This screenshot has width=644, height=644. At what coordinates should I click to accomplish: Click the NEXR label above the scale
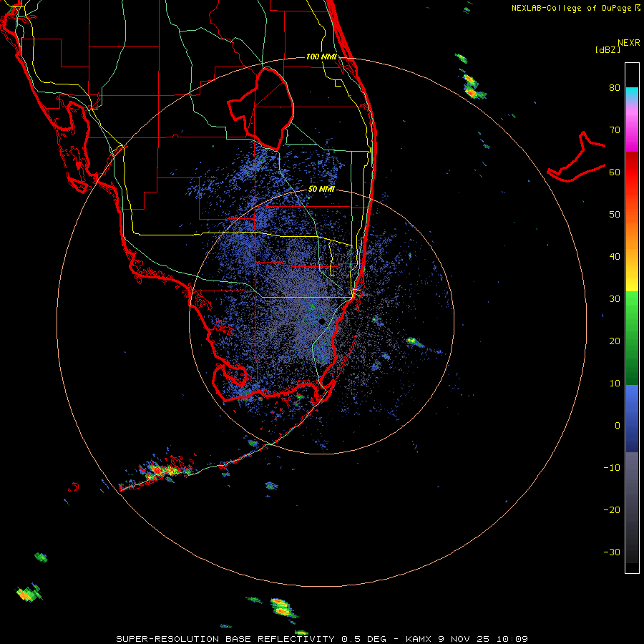tap(629, 43)
